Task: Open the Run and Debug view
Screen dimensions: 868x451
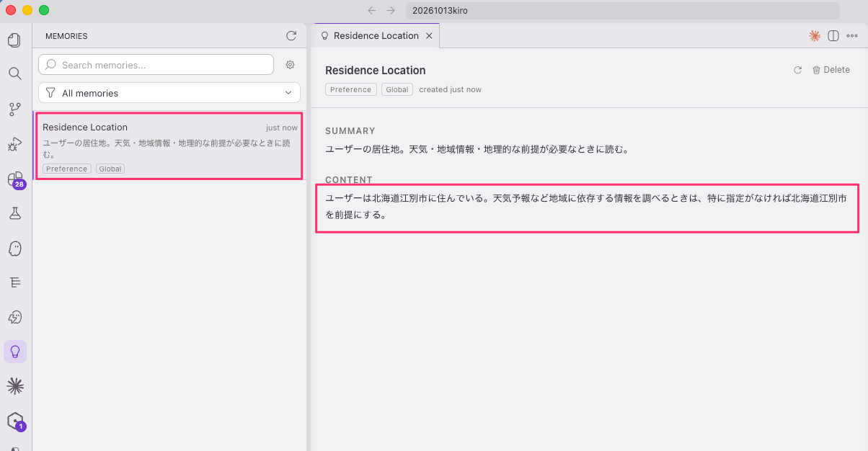Action: [14, 144]
